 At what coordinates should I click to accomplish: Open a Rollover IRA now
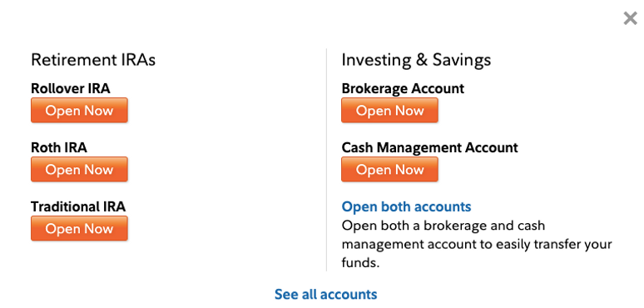[79, 110]
